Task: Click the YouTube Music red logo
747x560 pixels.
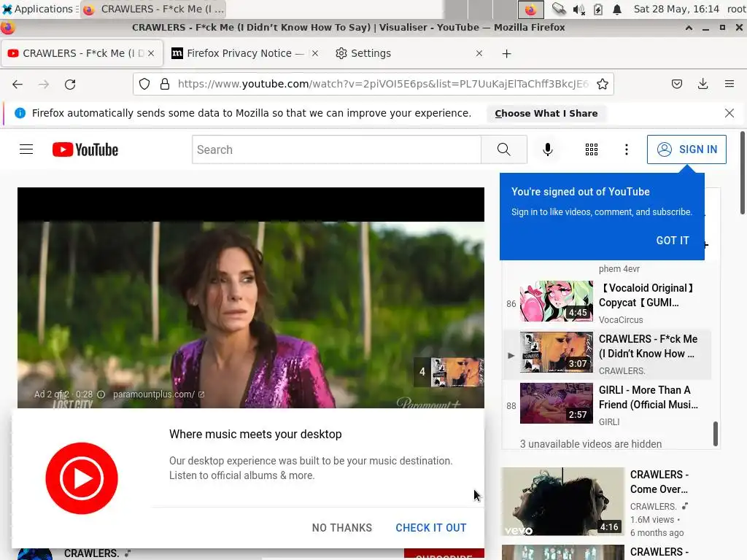Action: point(82,478)
